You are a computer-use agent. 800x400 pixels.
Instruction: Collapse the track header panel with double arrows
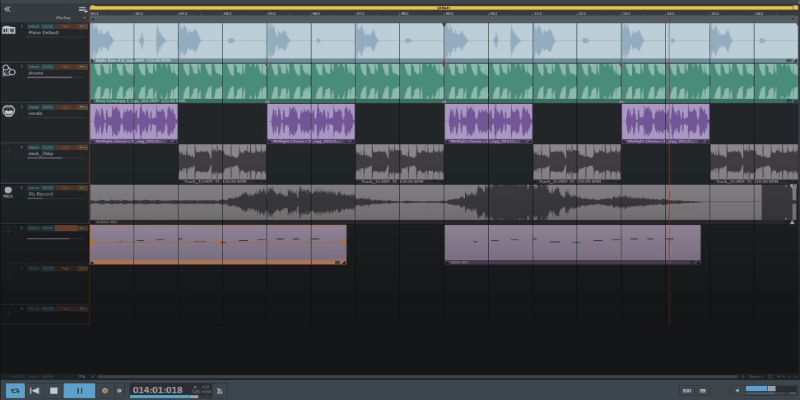(7, 9)
